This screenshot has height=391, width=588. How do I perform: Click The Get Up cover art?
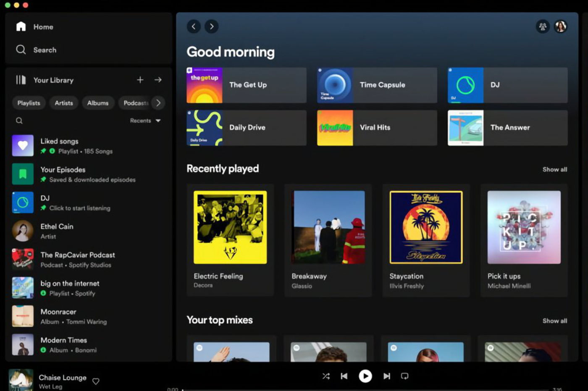pos(205,85)
